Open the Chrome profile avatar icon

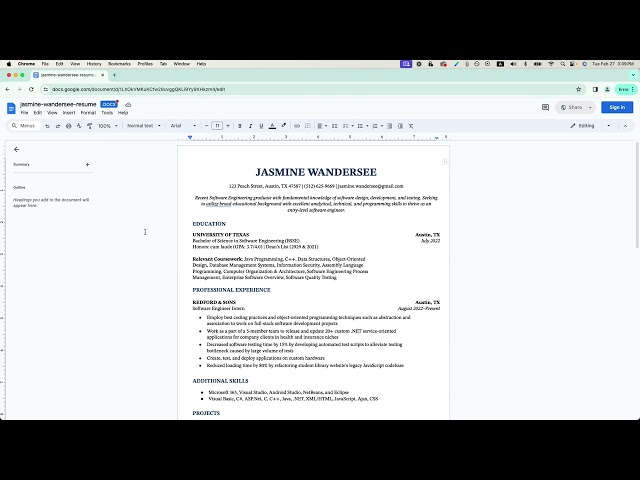click(607, 89)
